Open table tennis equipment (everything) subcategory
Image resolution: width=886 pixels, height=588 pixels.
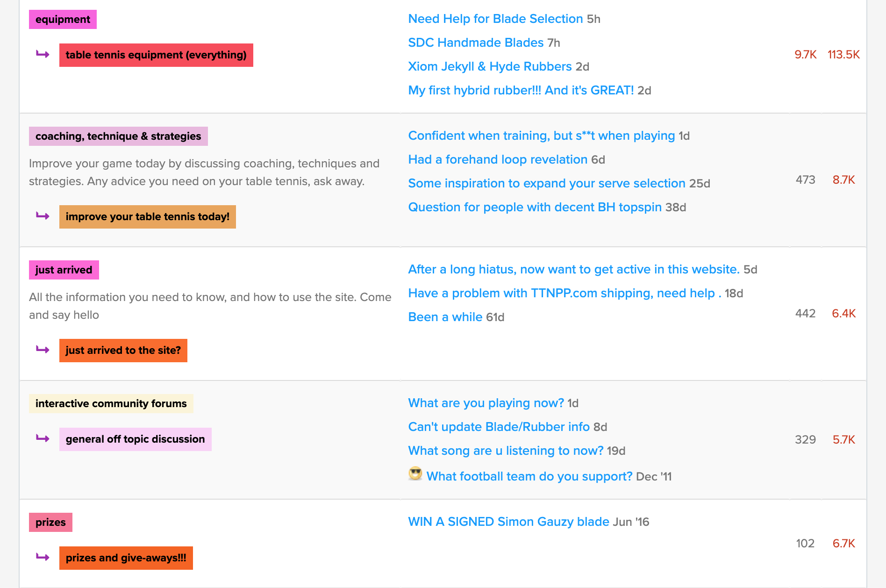[156, 55]
